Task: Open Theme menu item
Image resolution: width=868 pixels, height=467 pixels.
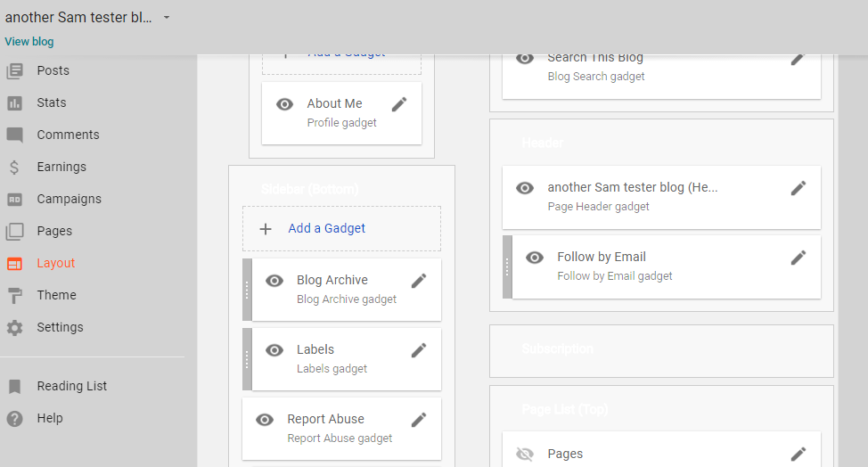Action: 56,296
